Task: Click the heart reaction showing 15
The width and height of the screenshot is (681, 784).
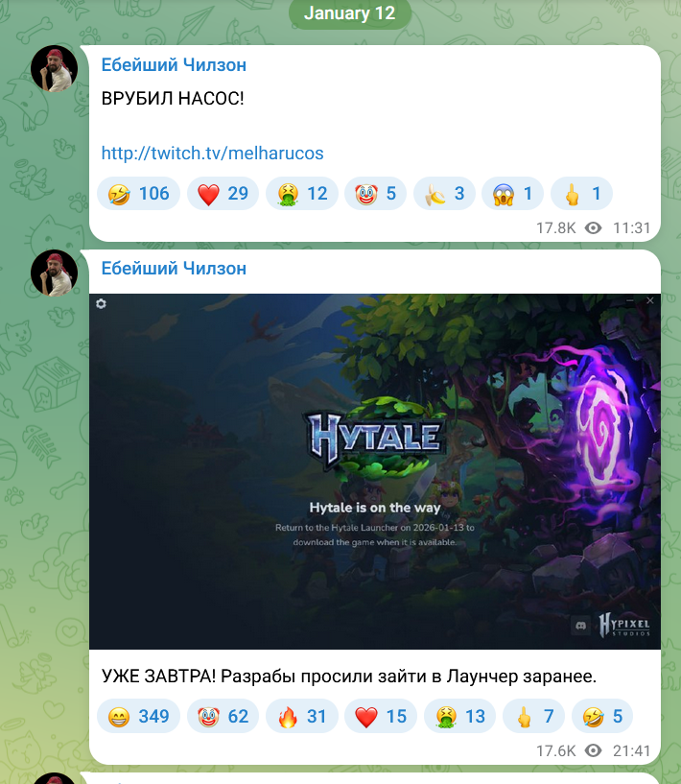Action: click(x=381, y=716)
